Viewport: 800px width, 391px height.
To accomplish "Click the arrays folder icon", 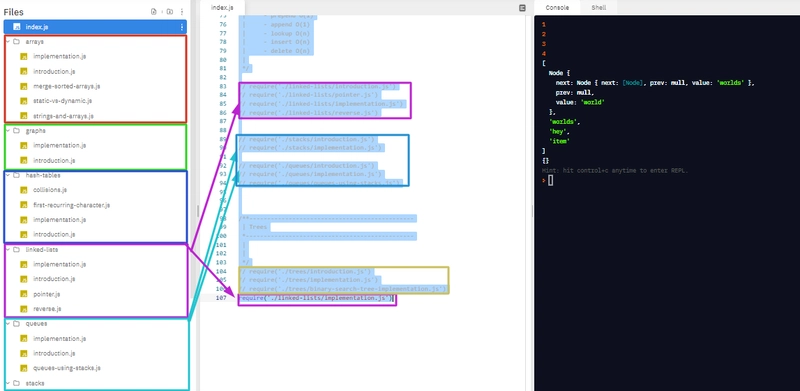I will pyautogui.click(x=16, y=41).
